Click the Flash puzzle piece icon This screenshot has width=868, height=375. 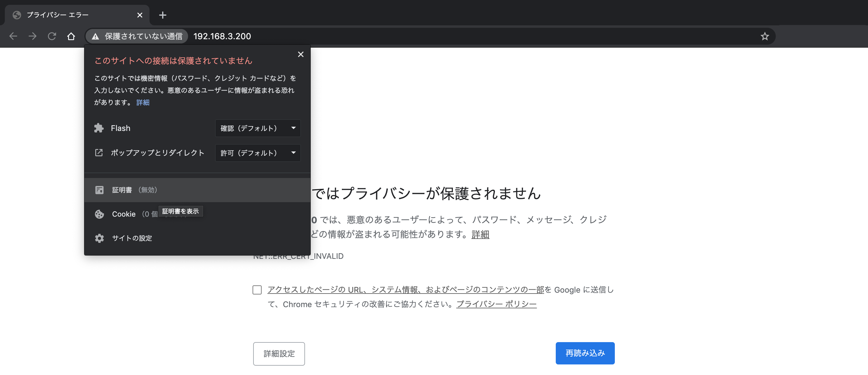(x=99, y=128)
